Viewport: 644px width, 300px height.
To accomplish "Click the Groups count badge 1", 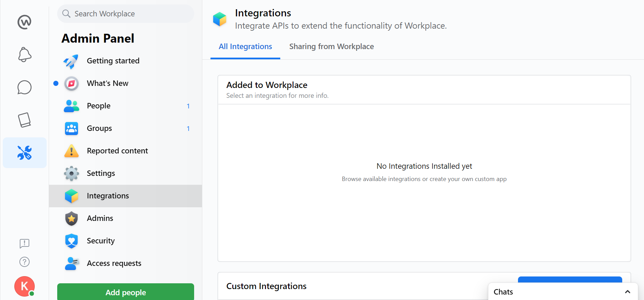I will [x=188, y=129].
